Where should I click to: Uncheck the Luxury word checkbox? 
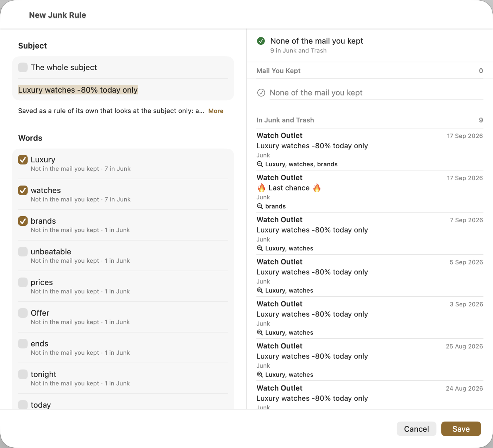pyautogui.click(x=23, y=160)
